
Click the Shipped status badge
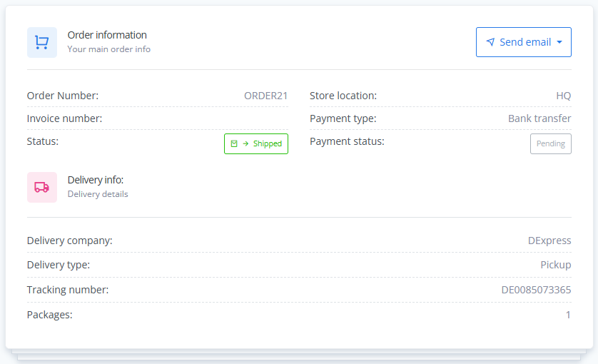click(x=256, y=144)
